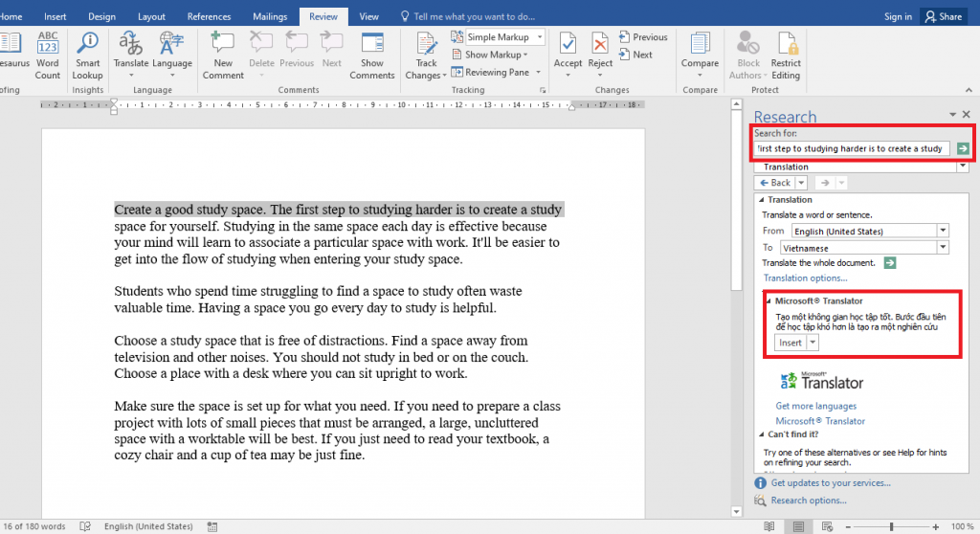Screen dimensions: 980x534
Task: Open Restrict Editing pane
Action: pos(786,54)
